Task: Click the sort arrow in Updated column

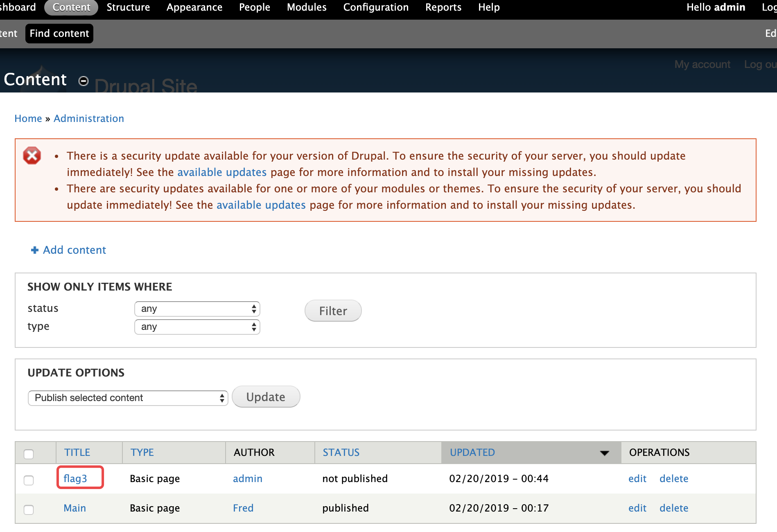Action: 604,453
